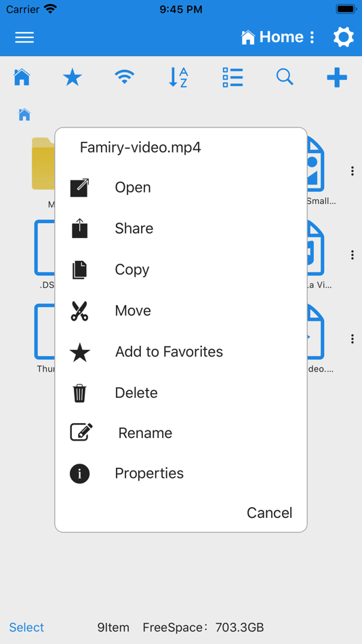Open settings via the gear icon
The height and width of the screenshot is (644, 362).
coord(343,37)
